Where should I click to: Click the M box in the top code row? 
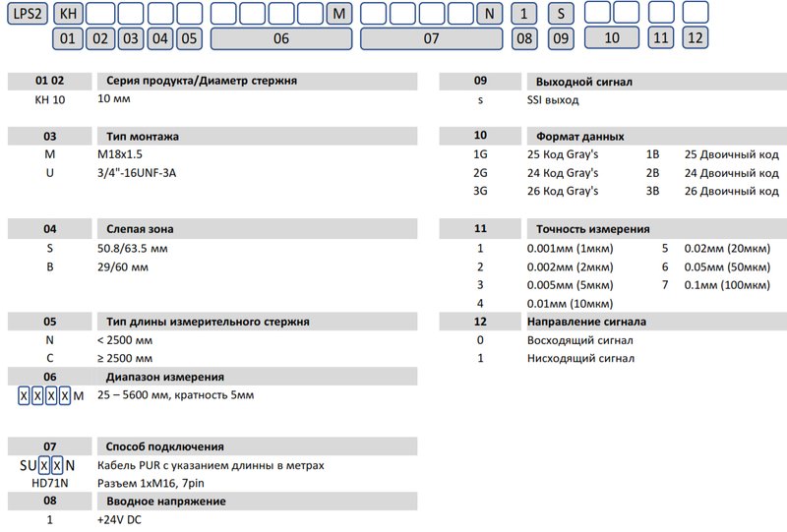tap(339, 14)
